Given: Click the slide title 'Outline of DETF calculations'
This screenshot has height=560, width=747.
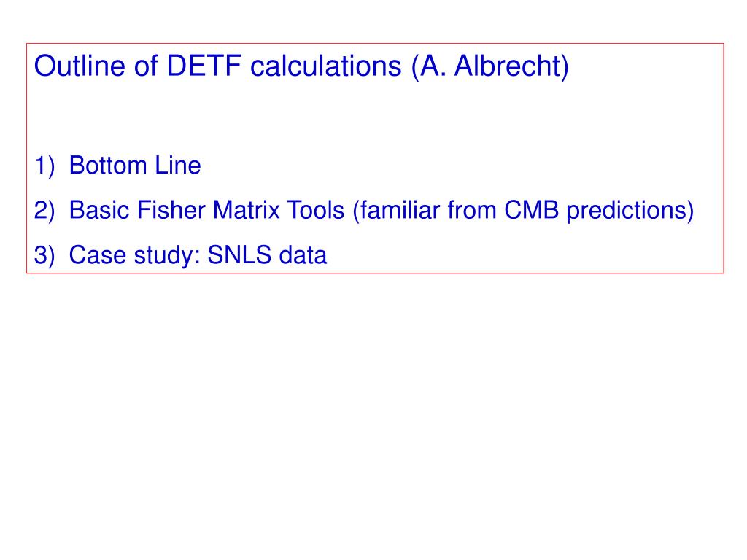Looking at the screenshot, I should coord(217,66).
